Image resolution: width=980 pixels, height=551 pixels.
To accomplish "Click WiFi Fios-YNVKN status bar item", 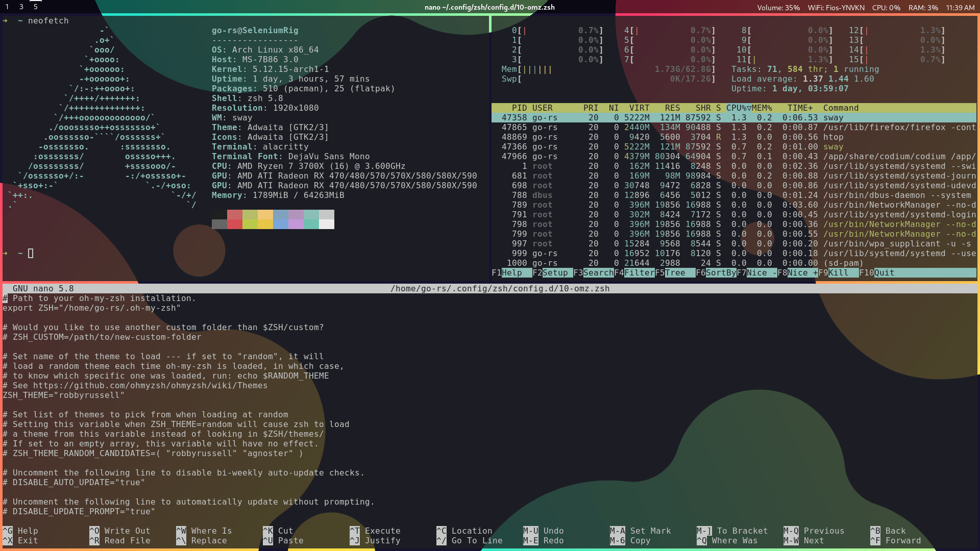I will click(836, 8).
